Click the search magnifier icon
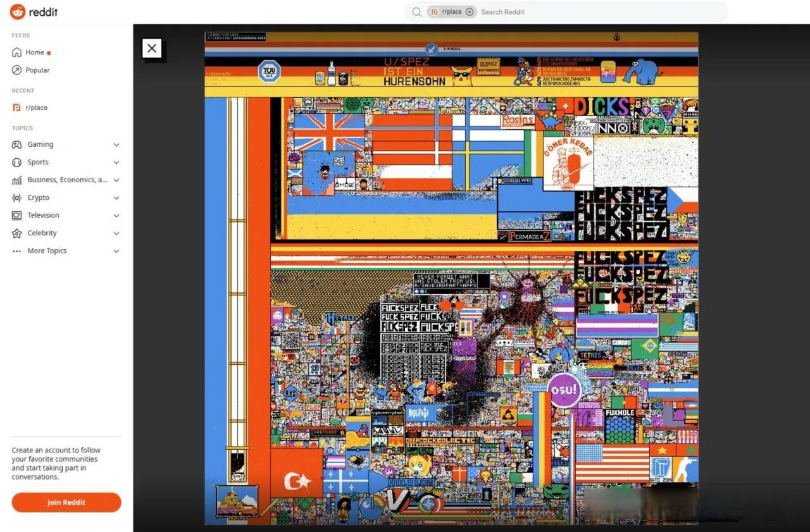The height and width of the screenshot is (532, 810). tap(416, 11)
